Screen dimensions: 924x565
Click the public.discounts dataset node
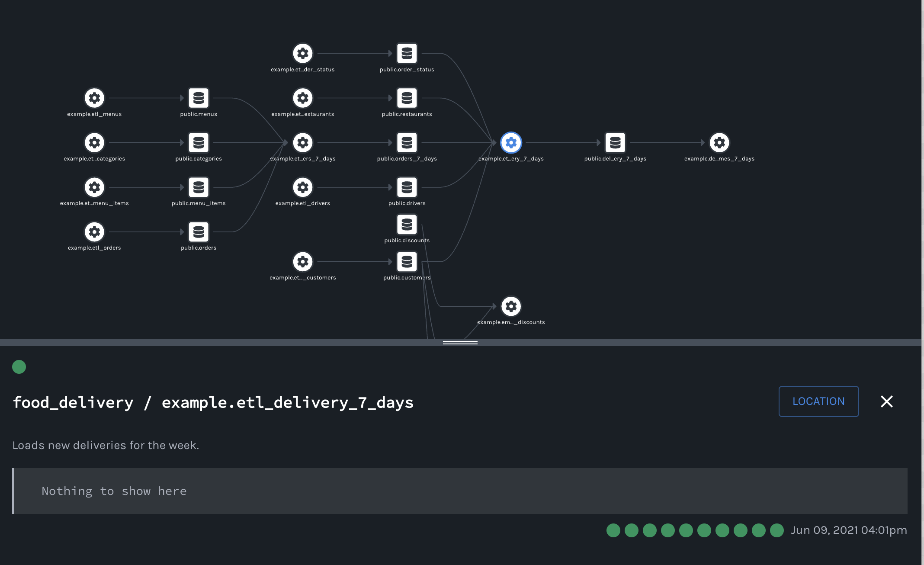407,225
